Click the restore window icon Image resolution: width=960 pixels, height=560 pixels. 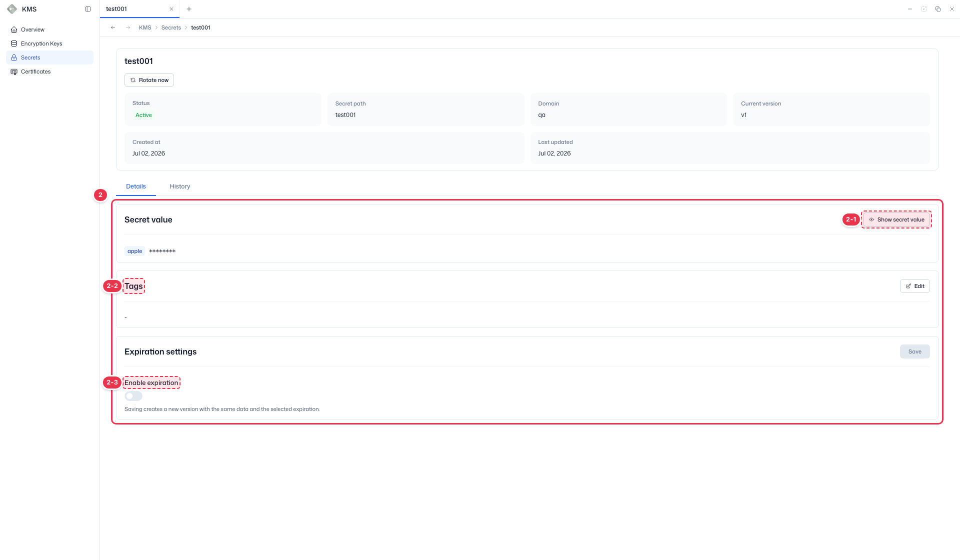pyautogui.click(x=938, y=9)
